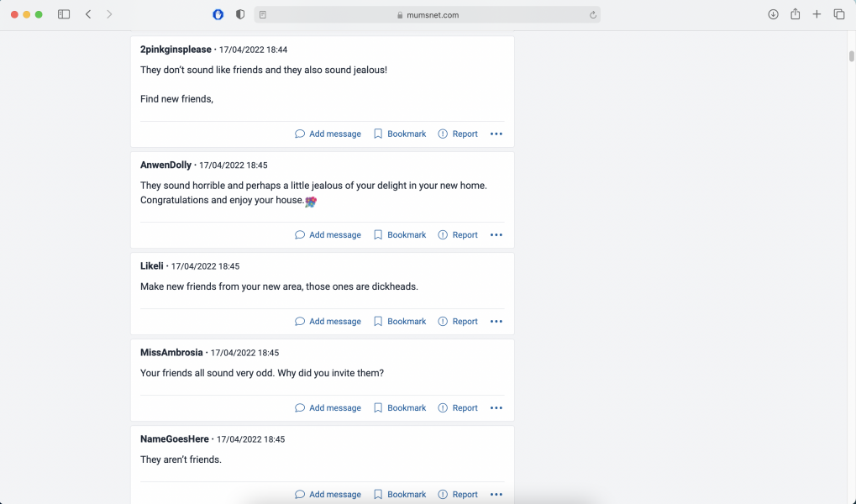Report the post by Likeli

(458, 322)
